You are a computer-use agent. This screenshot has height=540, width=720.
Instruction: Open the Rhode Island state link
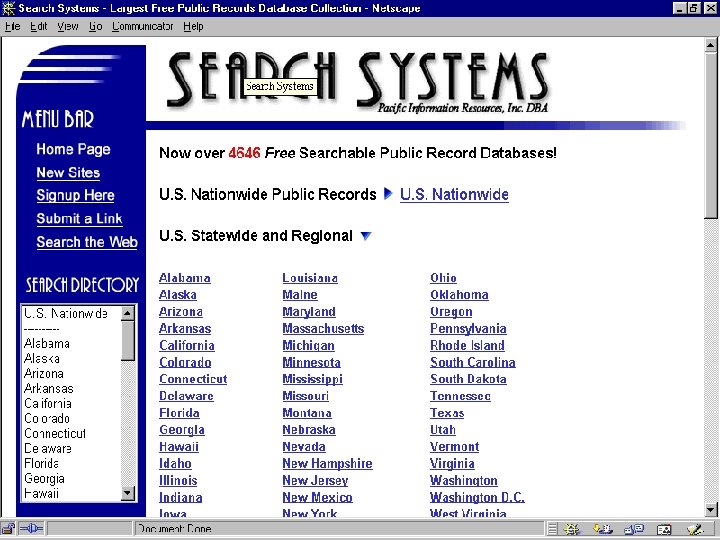[467, 345]
